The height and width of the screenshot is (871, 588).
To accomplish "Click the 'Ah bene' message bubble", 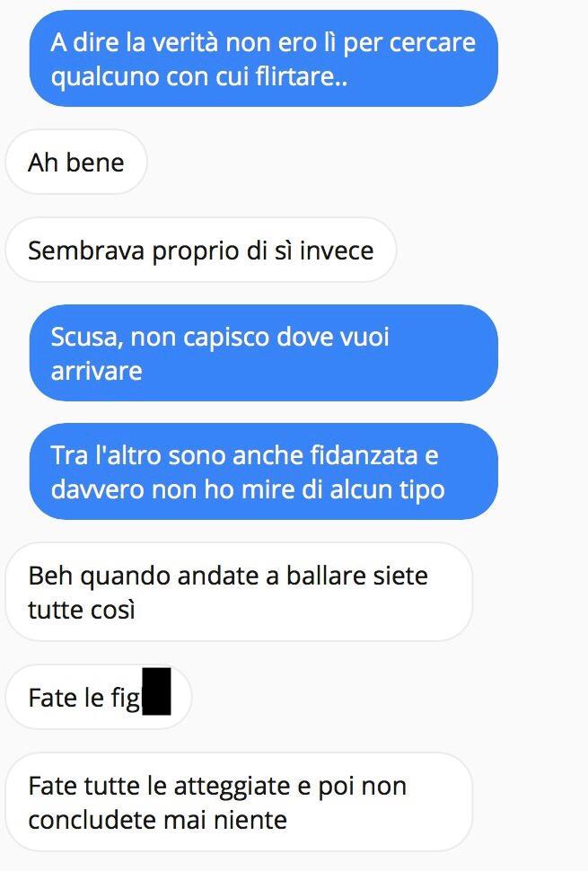I will pos(76,163).
